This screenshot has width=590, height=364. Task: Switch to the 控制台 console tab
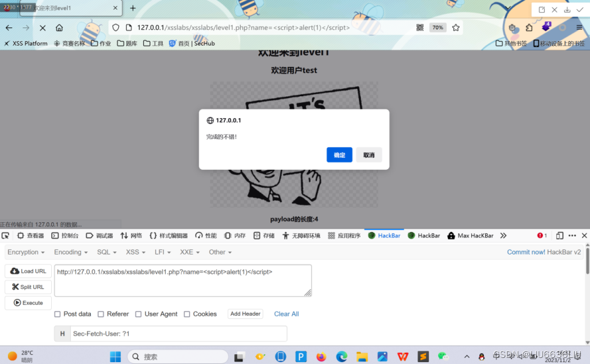65,236
